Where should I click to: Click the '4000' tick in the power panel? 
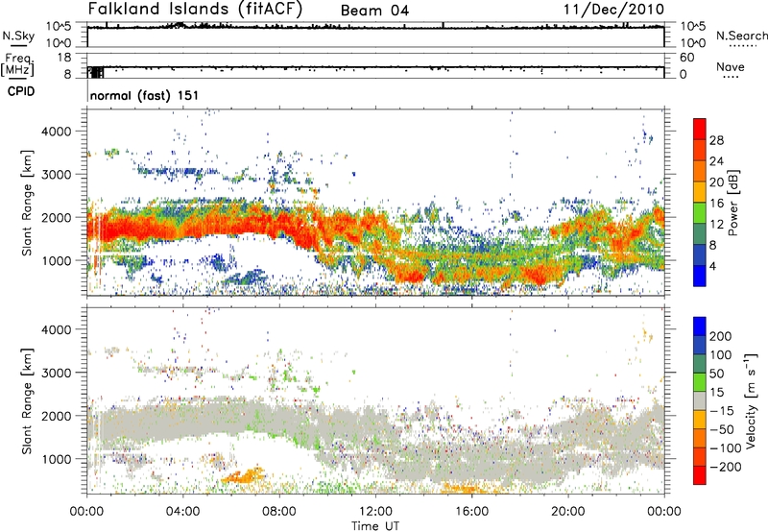coord(56,132)
